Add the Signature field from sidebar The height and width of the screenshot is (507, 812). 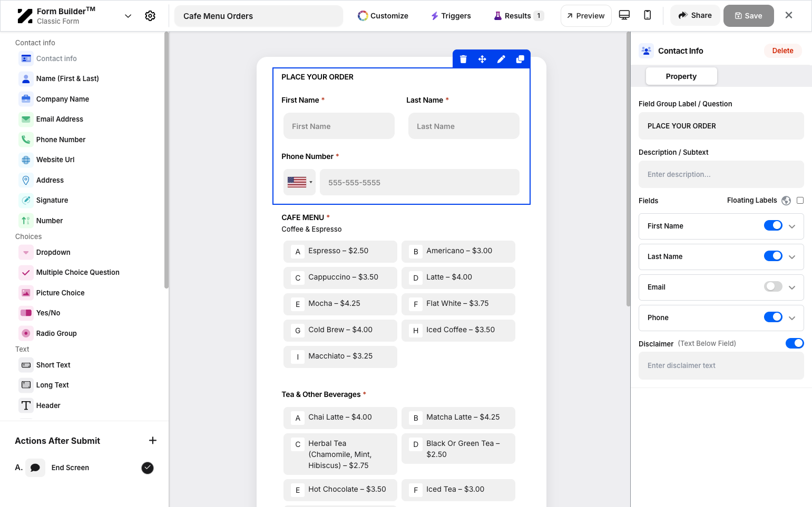pos(52,200)
